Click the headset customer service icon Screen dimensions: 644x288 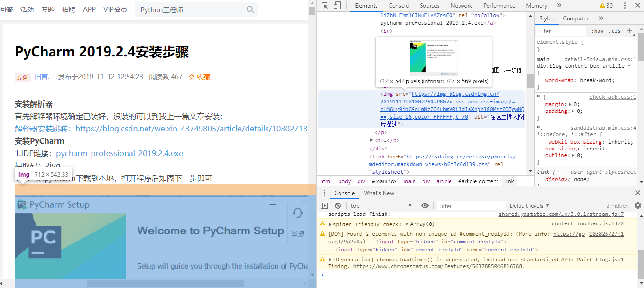(x=298, y=213)
